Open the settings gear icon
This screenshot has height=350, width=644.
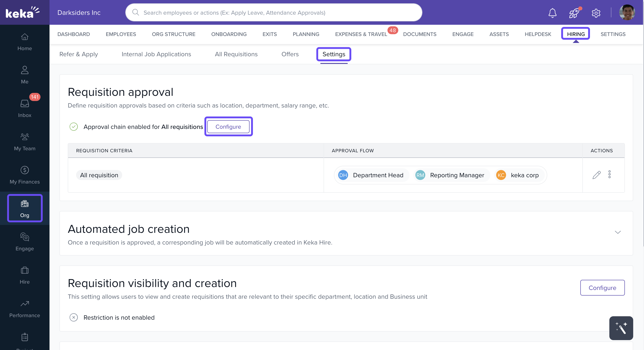(596, 13)
